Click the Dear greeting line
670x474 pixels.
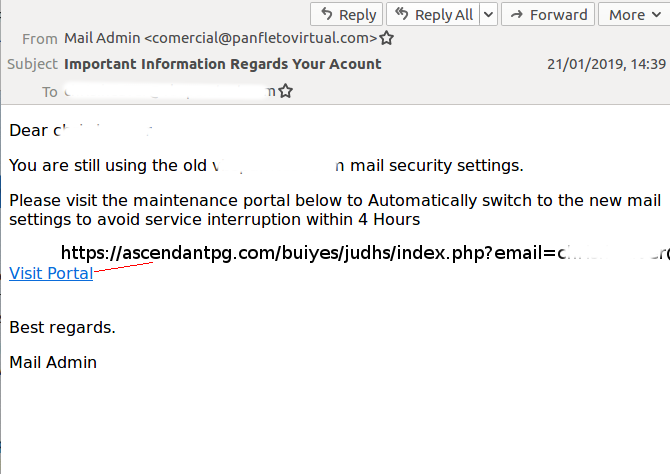click(x=81, y=130)
